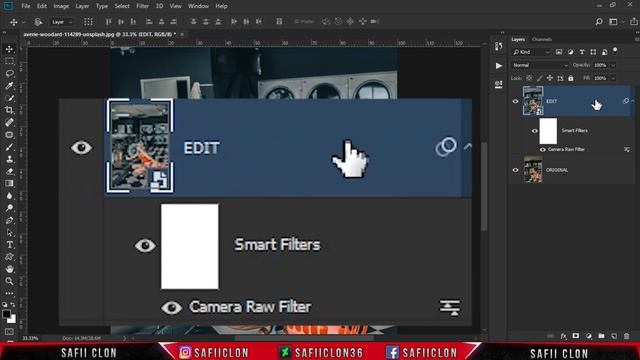This screenshot has height=360, width=640.
Task: Open the Image menu
Action: [x=61, y=6]
